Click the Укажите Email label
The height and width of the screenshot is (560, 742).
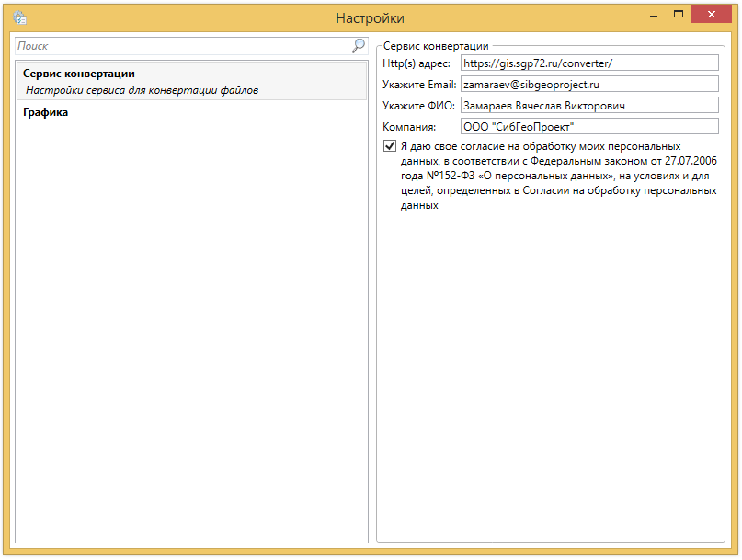point(419,85)
